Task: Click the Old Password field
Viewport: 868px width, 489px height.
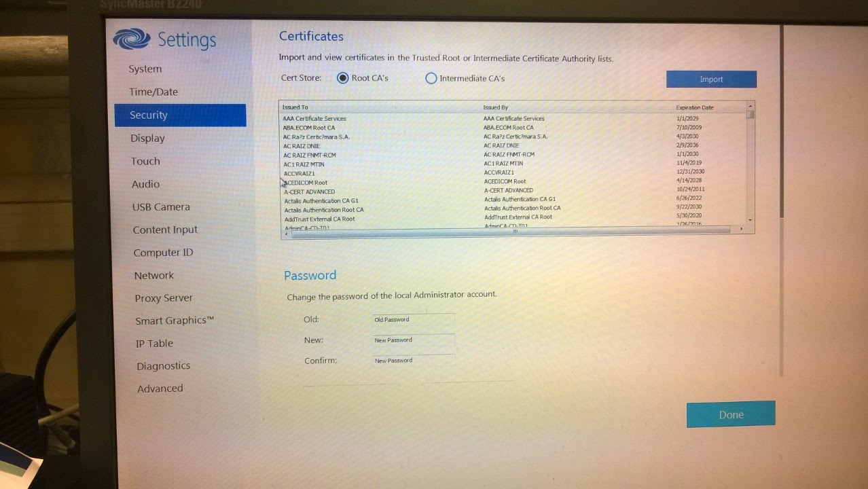Action: click(x=413, y=319)
